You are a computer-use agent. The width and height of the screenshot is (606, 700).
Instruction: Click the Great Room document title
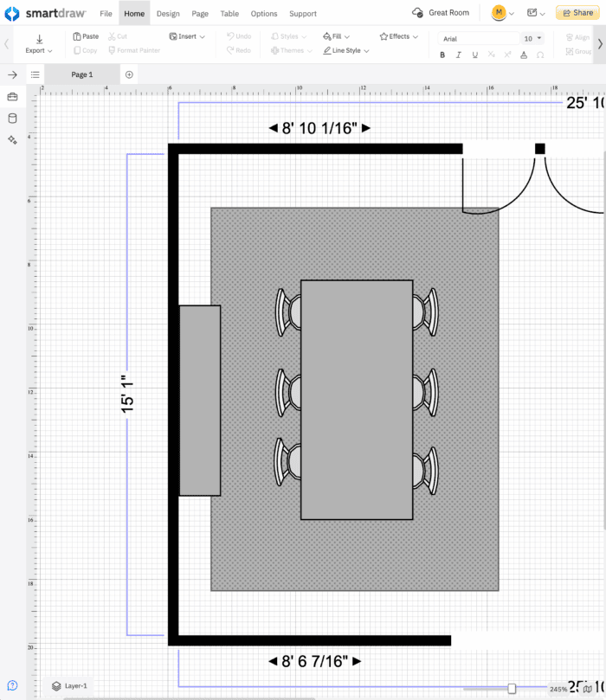point(448,13)
